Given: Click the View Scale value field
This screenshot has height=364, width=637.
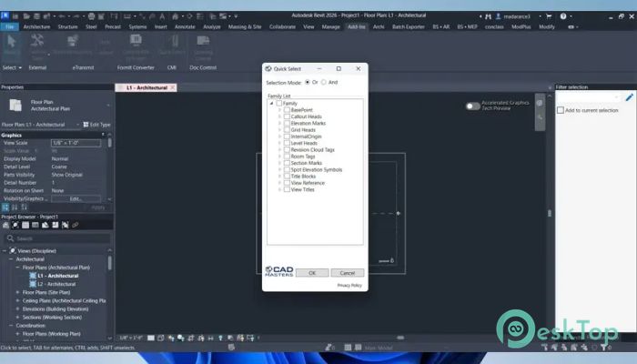Looking at the screenshot, I should click(x=76, y=143).
